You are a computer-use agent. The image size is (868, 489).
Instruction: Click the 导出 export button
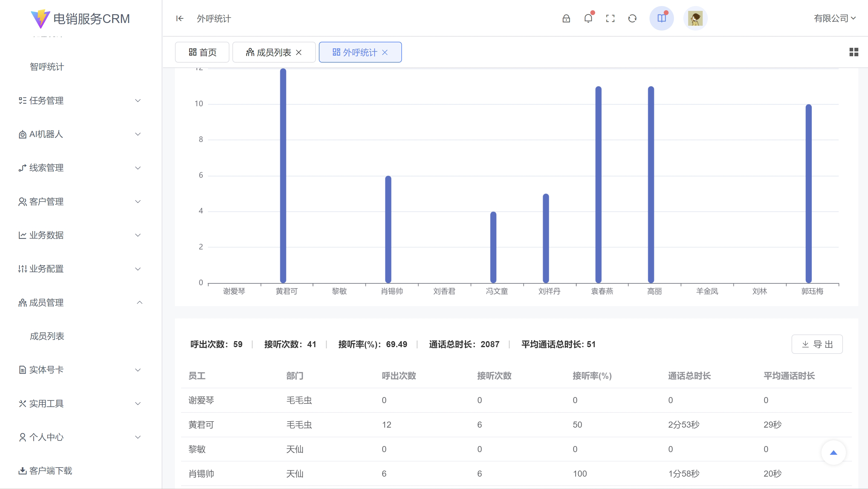tap(817, 344)
